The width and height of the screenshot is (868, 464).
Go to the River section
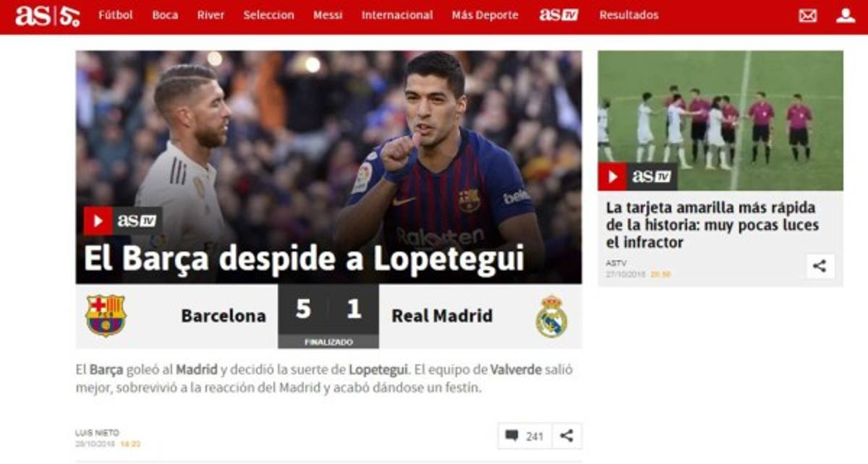[210, 15]
